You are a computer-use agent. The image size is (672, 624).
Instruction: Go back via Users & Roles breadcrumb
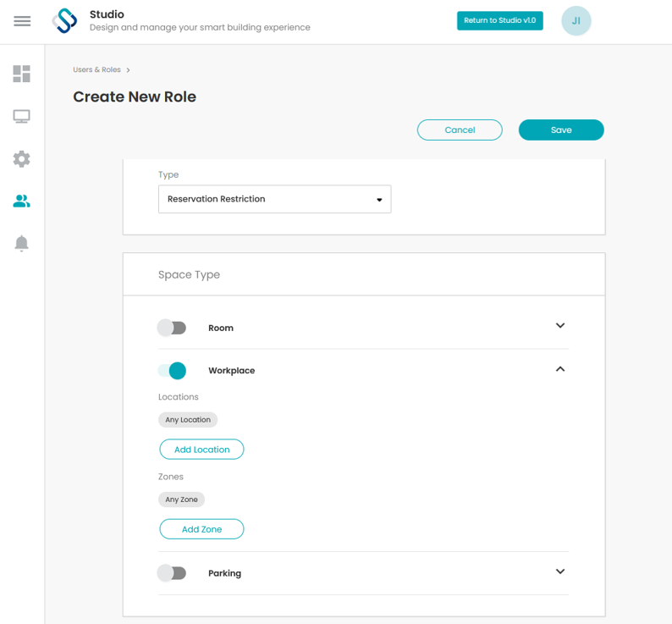click(x=96, y=69)
